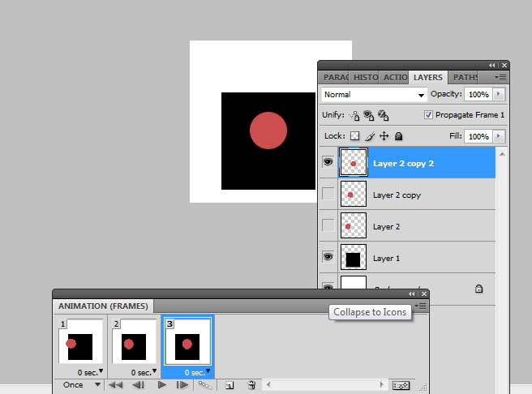Screen dimensions: 532x394
Task: Duplicate the selected animation frame
Action: click(x=230, y=385)
